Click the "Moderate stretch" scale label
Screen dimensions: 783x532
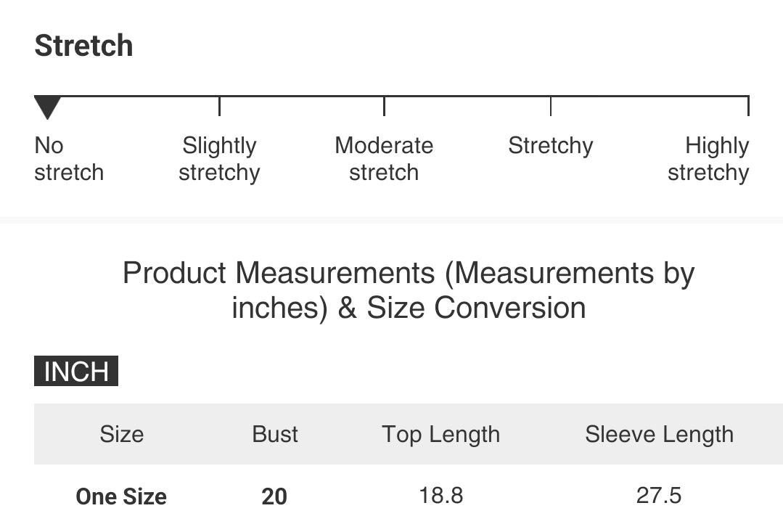point(384,159)
